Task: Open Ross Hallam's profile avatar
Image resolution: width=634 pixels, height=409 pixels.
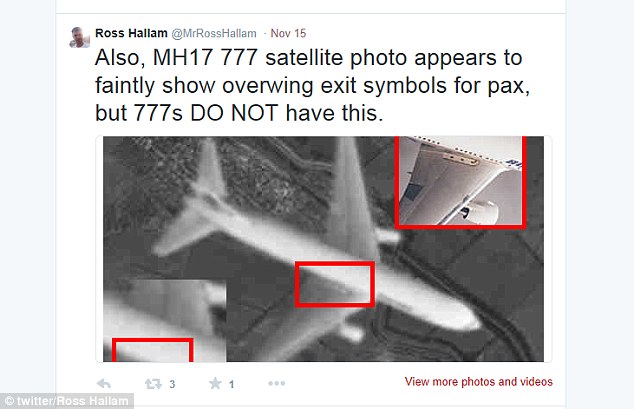Action: tap(80, 37)
